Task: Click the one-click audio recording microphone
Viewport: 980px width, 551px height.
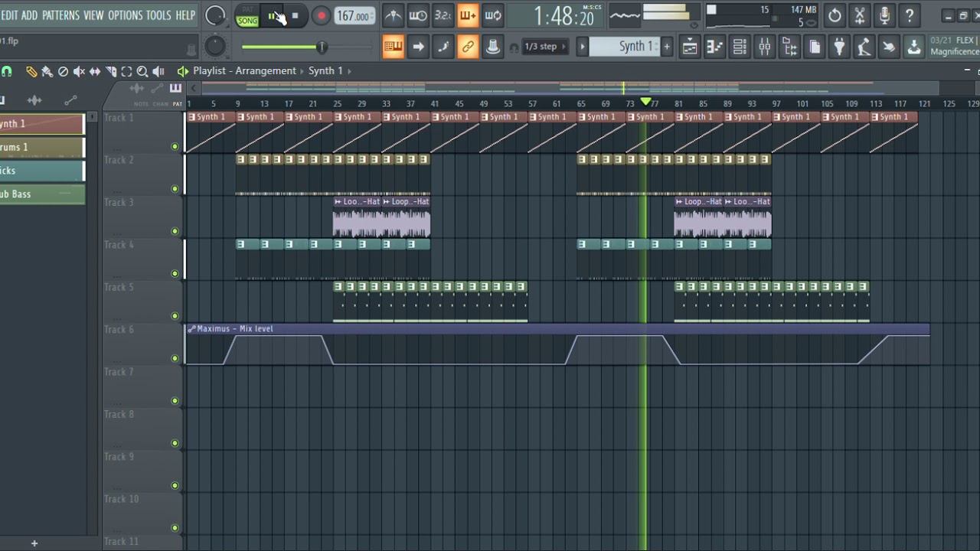Action: [884, 15]
